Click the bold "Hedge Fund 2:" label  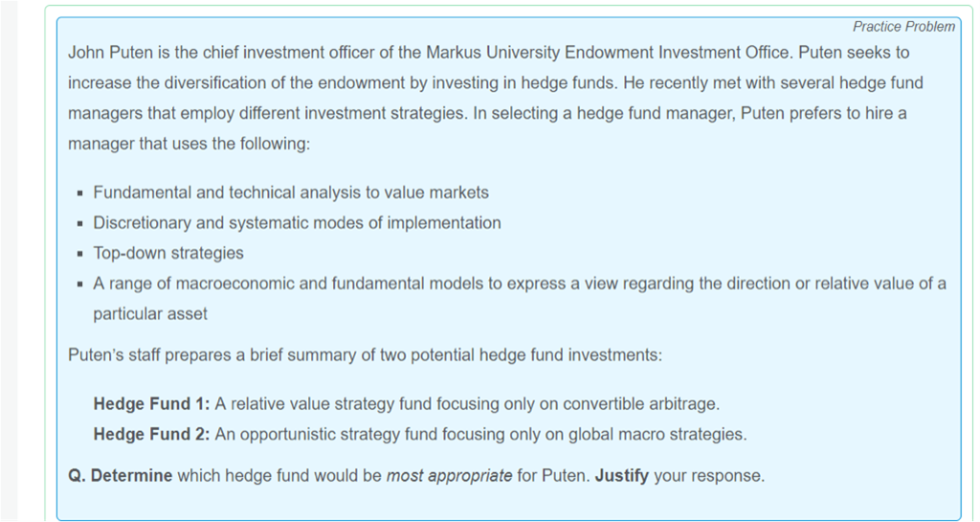pos(151,434)
